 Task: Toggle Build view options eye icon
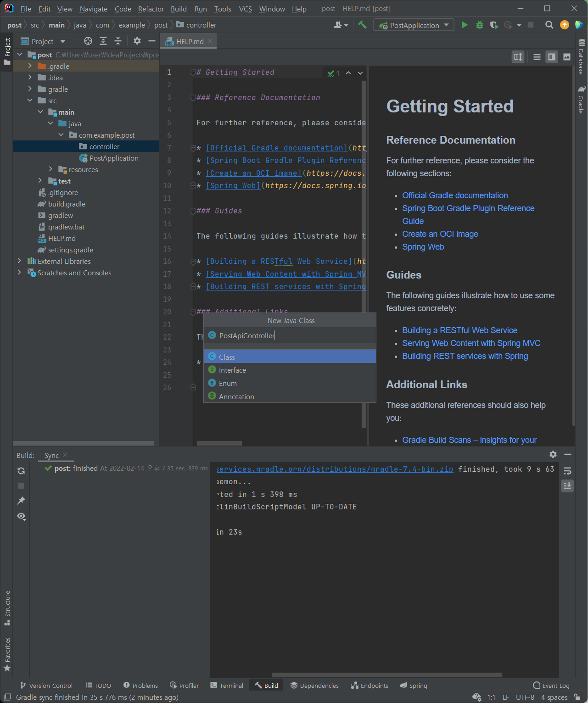click(x=21, y=516)
